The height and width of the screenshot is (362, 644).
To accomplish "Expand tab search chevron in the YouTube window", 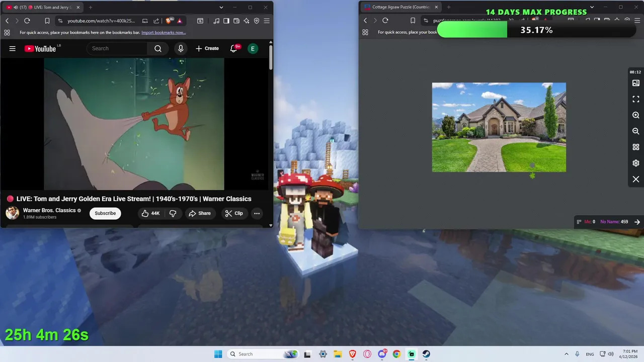I will click(221, 8).
